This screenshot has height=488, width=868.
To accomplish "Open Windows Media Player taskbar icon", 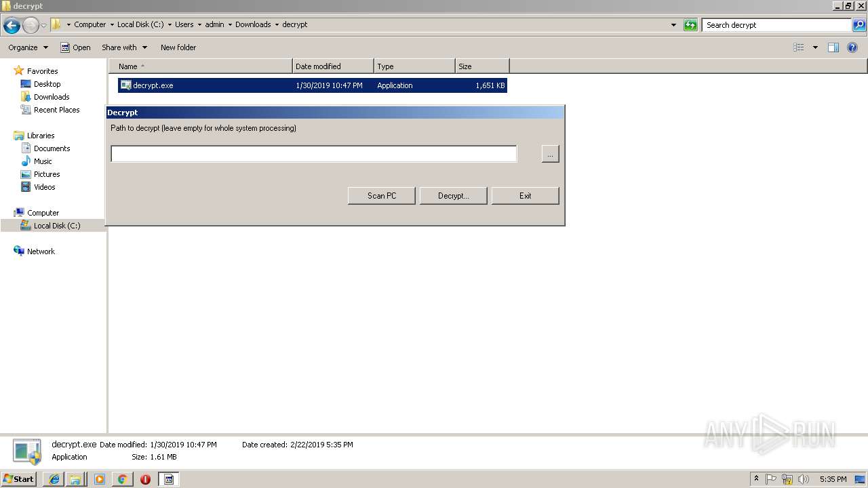I will coord(100,479).
